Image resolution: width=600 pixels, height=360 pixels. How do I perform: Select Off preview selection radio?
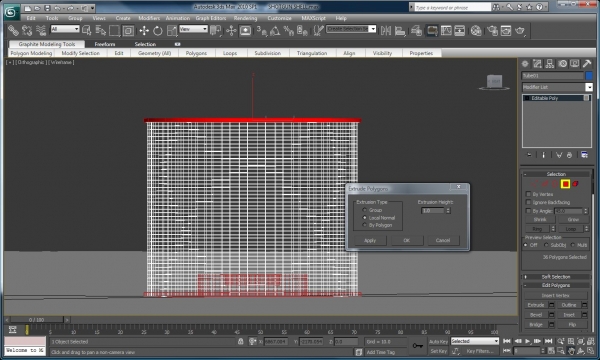[525, 245]
